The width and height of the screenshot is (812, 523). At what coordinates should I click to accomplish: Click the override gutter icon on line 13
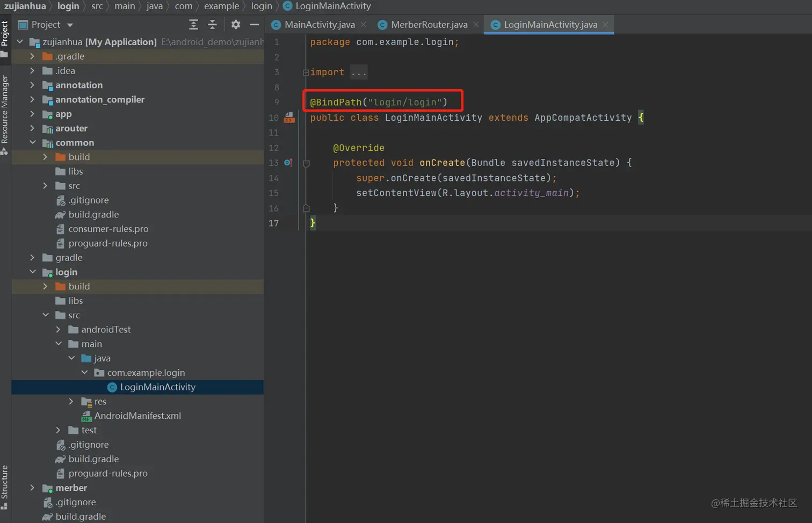[x=288, y=163]
